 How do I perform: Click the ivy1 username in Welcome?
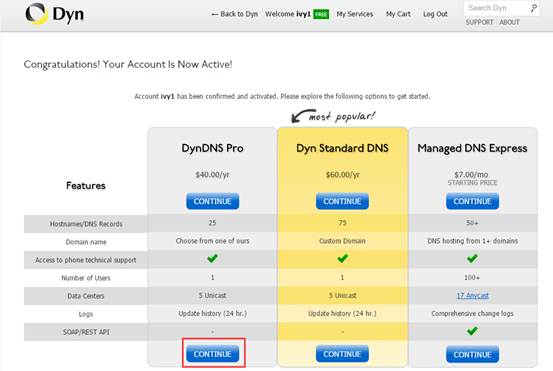point(303,14)
